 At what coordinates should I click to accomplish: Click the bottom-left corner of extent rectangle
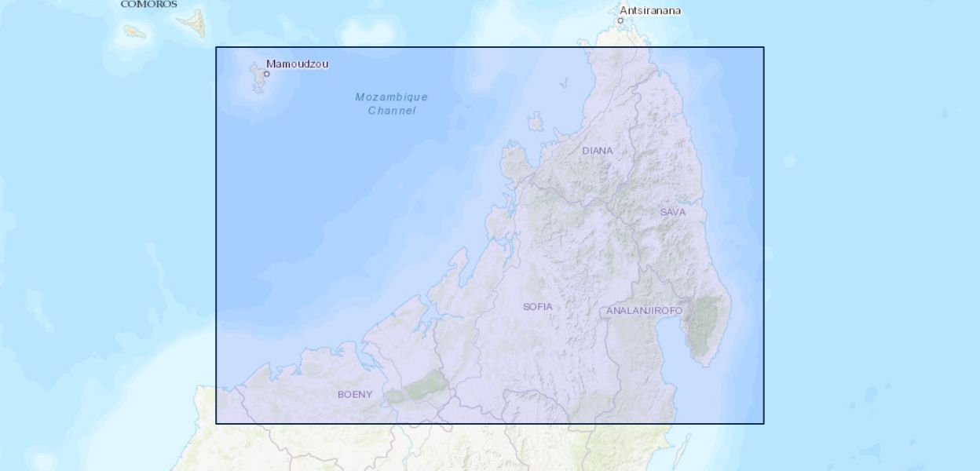coord(216,424)
